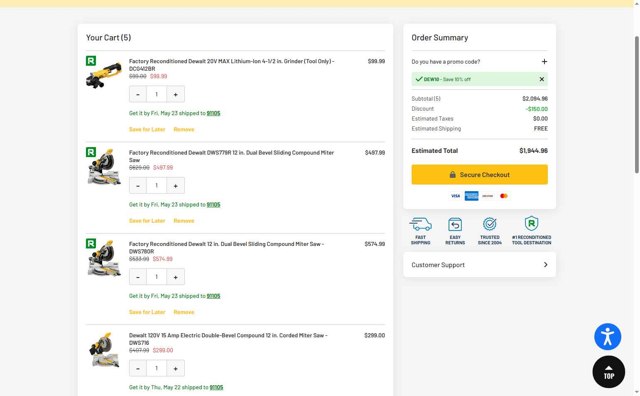
Task: Click the Trusted Since 2004 badge icon
Action: (x=490, y=224)
